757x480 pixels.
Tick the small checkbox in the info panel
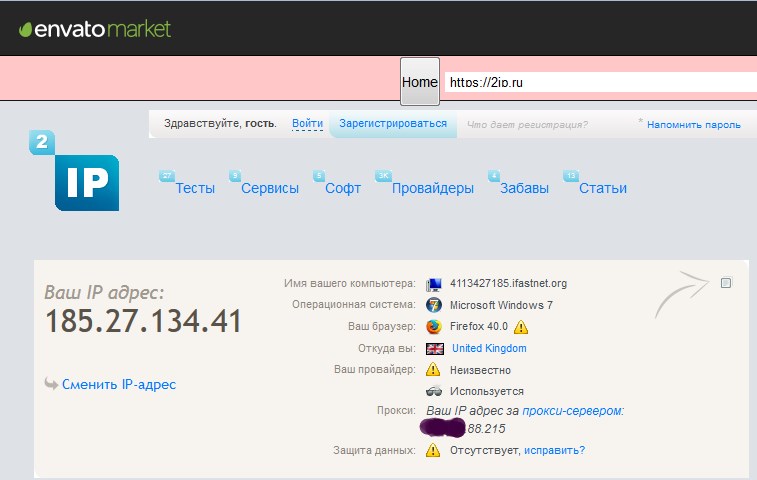(x=726, y=283)
